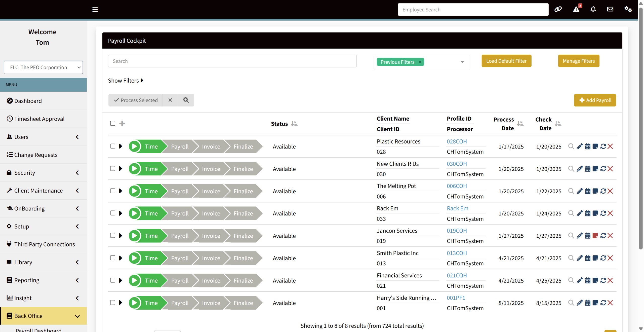Click the refresh icon on Harry's Side Running row

[x=603, y=303]
